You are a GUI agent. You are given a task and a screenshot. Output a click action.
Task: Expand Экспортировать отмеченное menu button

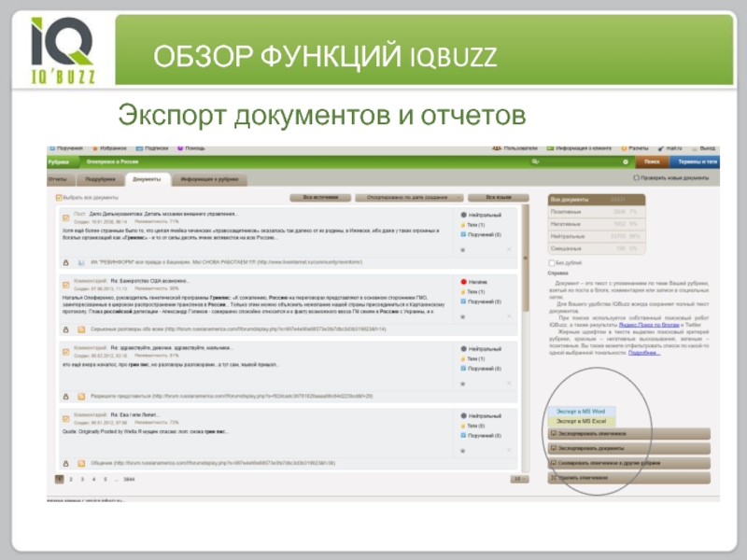[628, 434]
